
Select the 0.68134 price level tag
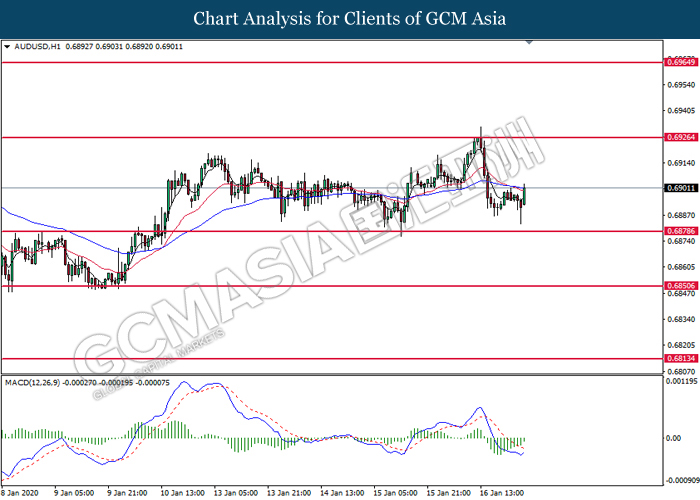pyautogui.click(x=678, y=358)
